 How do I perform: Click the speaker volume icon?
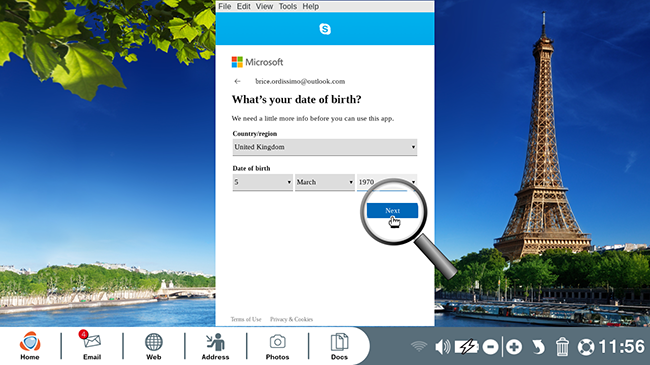(443, 347)
